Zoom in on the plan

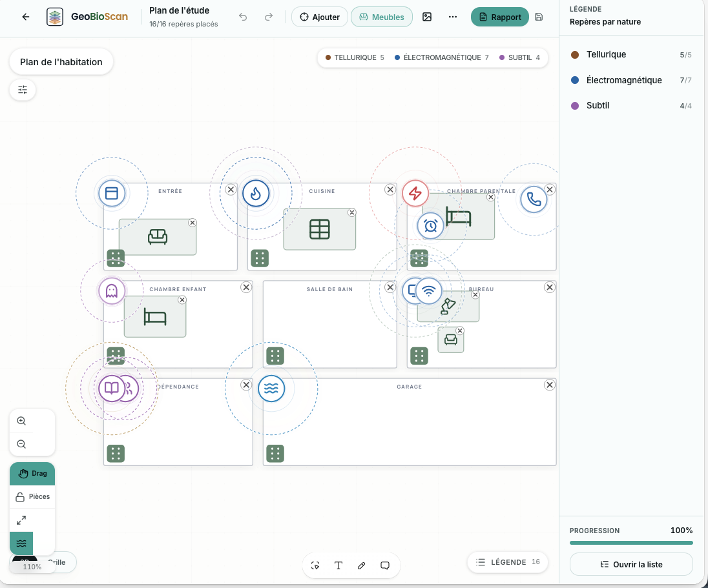pyautogui.click(x=21, y=421)
